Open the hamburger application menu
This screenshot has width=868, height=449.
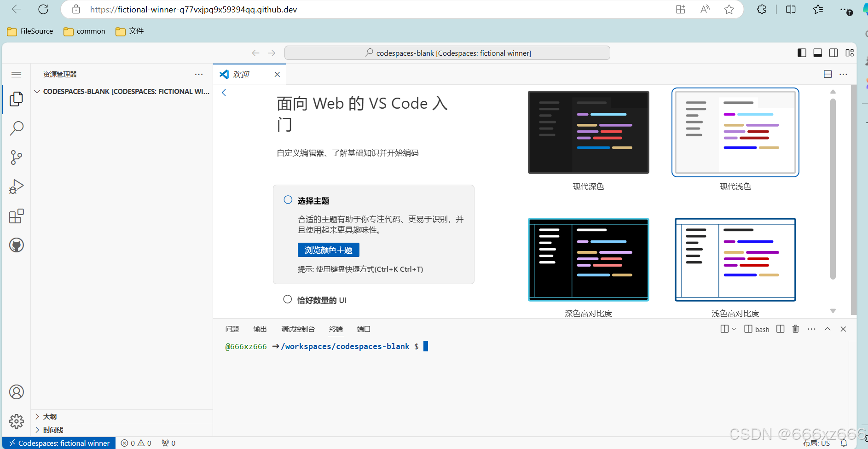(17, 74)
